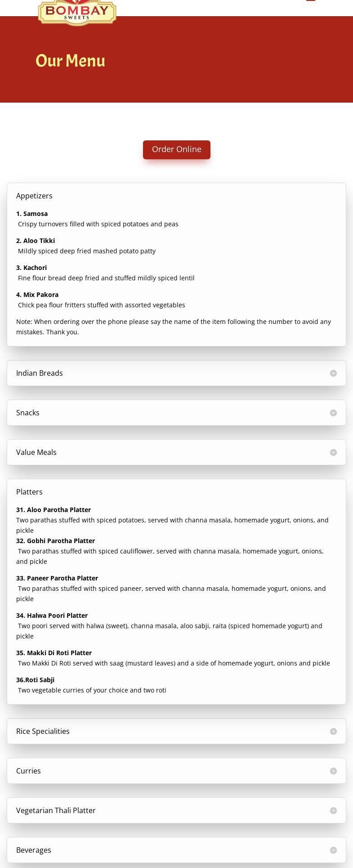Select the Makki Di Roti Platter item

(x=54, y=653)
